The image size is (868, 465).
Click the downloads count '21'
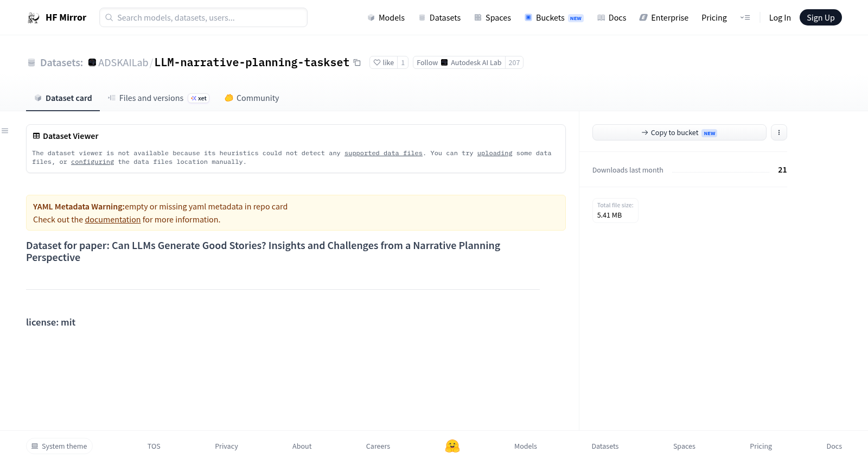pos(782,170)
